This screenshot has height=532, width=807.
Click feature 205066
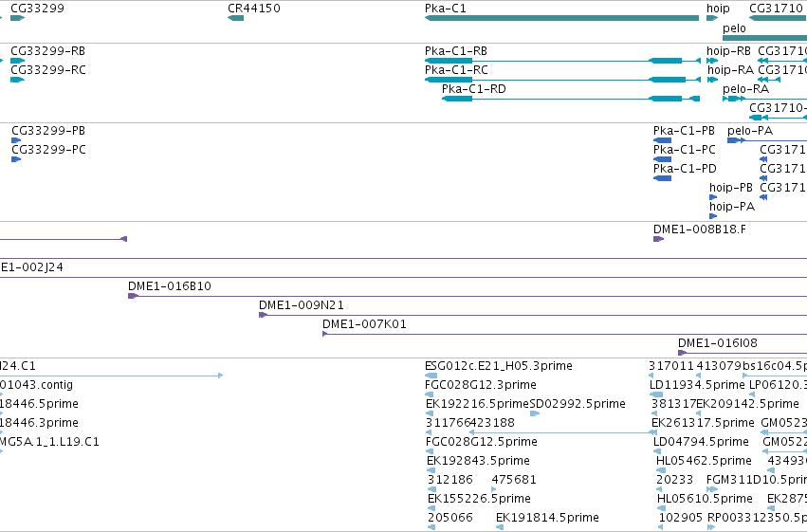pos(431,528)
